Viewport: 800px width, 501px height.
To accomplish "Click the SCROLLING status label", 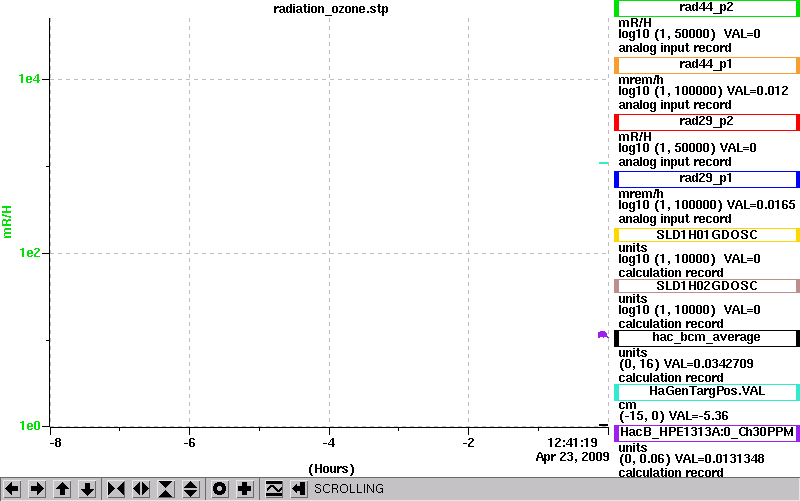I will coord(348,489).
